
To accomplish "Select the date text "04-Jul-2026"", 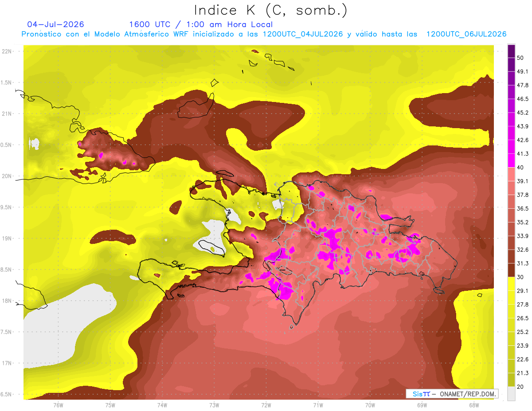I will [x=56, y=24].
